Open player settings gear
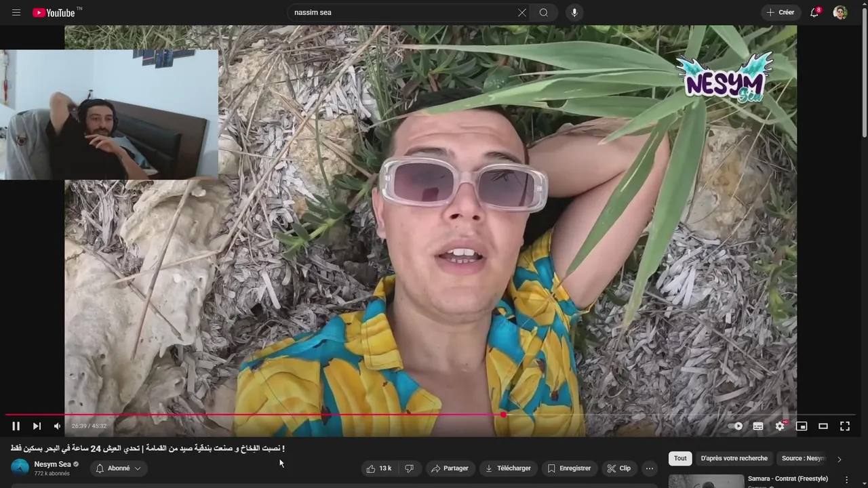The height and width of the screenshot is (488, 868). [780, 426]
